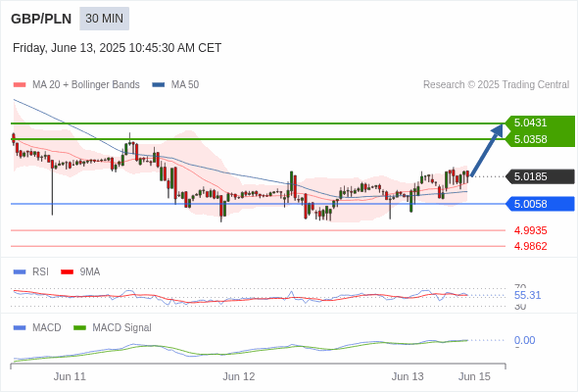Toggle the MA 50 legend entry
Viewport: 578px width, 392px height.
[x=175, y=85]
